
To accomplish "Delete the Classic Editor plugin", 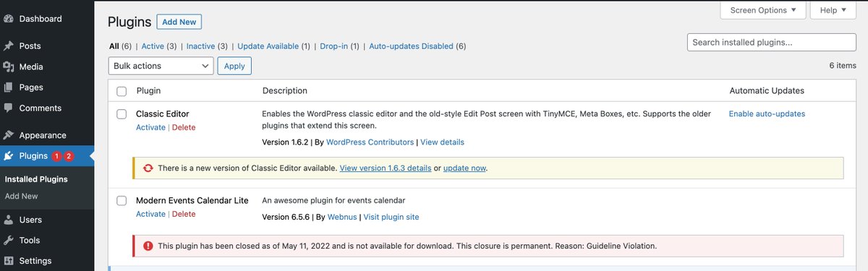I will click(184, 127).
